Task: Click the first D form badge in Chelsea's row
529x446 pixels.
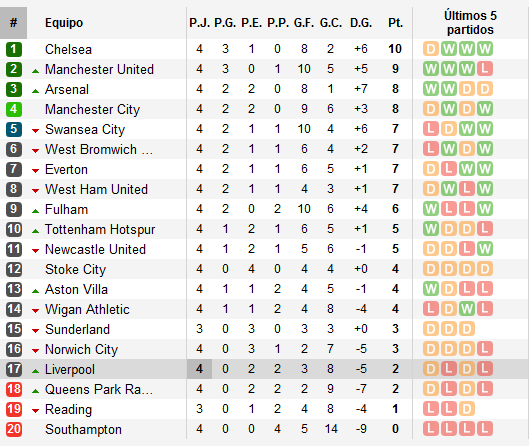Action: (431, 49)
